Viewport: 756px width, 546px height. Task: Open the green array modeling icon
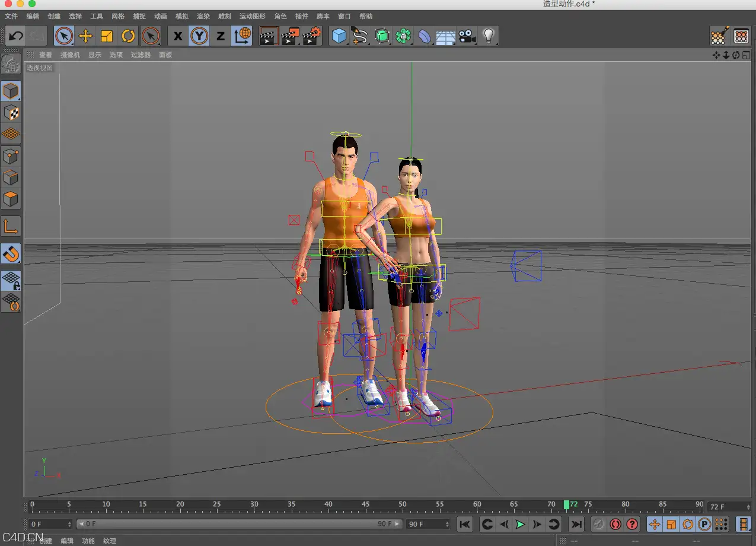(x=403, y=36)
